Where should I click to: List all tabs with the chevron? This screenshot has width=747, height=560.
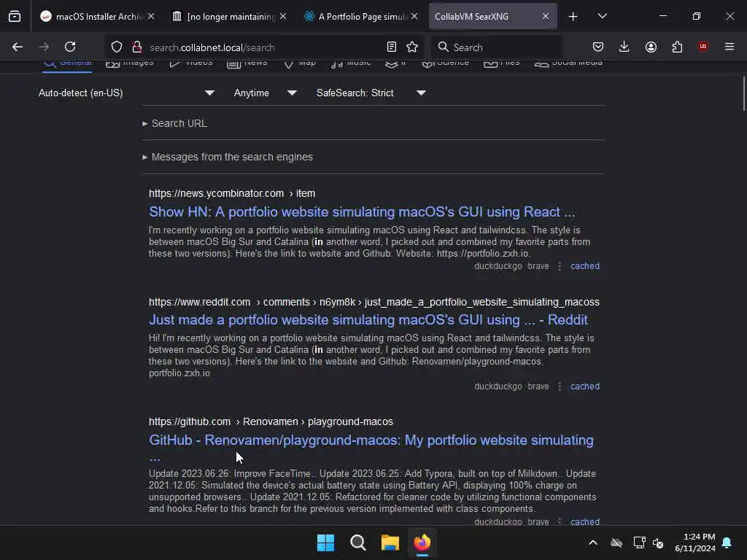[602, 17]
